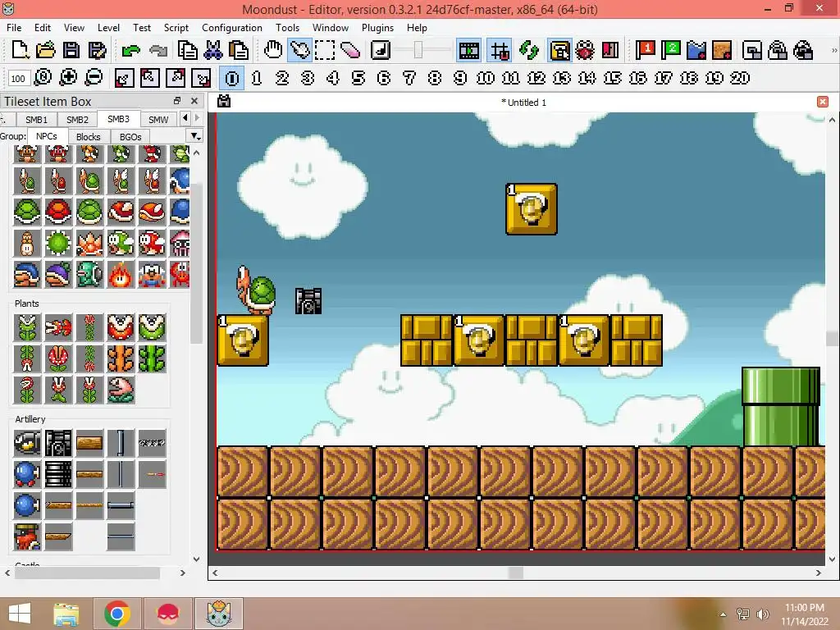The height and width of the screenshot is (630, 840).
Task: Click the Koopa Troopa on the canvas
Action: (256, 290)
